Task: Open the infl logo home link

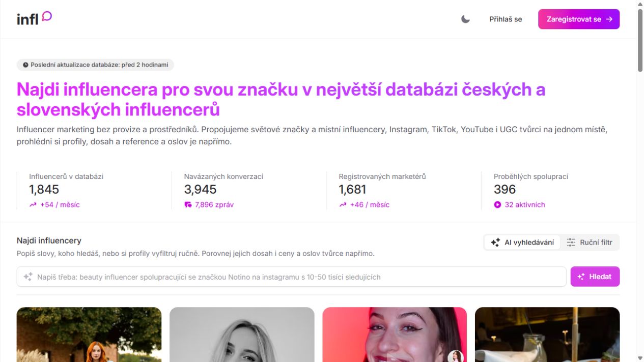Action: tap(34, 19)
